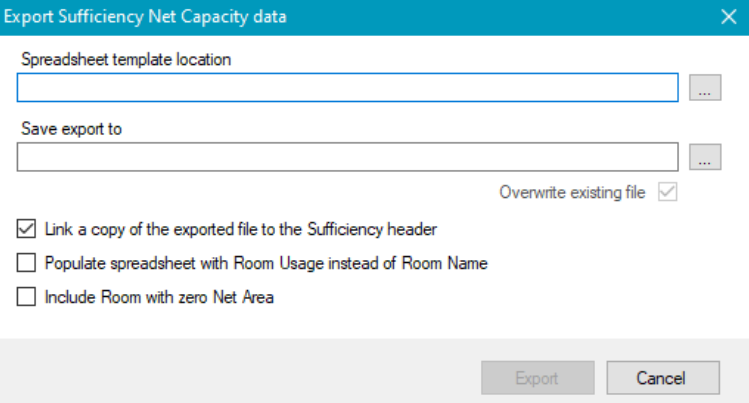Click the "Link a copy of the exported file" text
The height and width of the screenshot is (403, 749).
(x=241, y=229)
